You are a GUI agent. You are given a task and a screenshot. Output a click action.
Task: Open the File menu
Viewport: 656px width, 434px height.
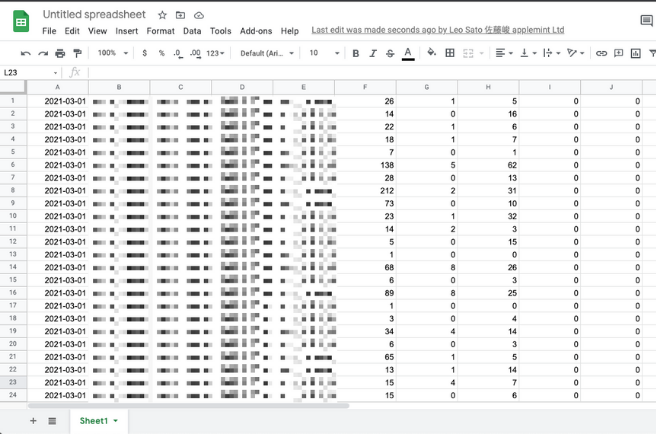(x=49, y=31)
